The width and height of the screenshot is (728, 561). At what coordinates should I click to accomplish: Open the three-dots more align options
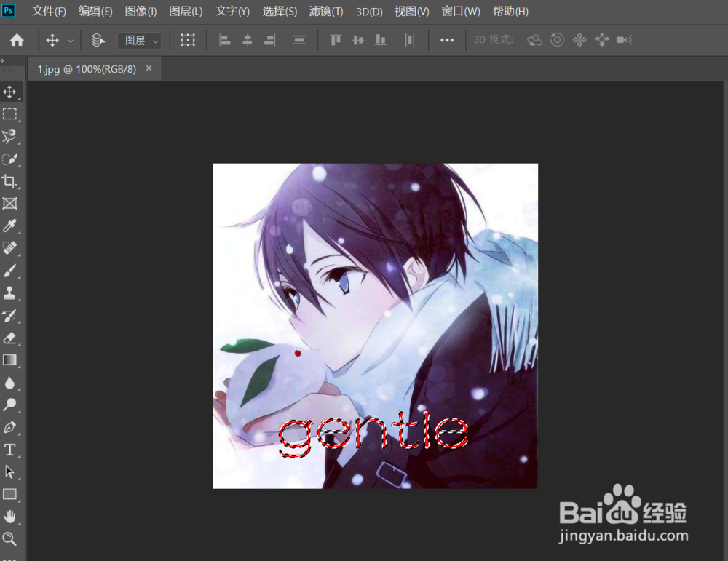447,40
